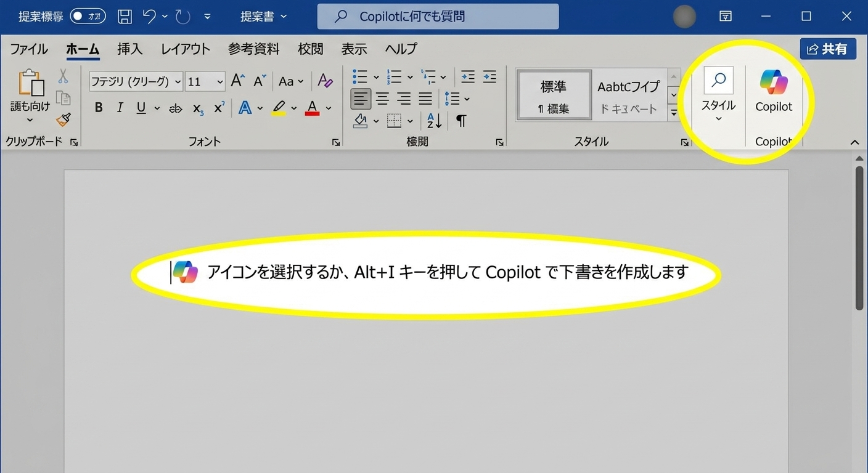This screenshot has height=473, width=868.
Task: Open the 校閲 tab
Action: (x=311, y=49)
